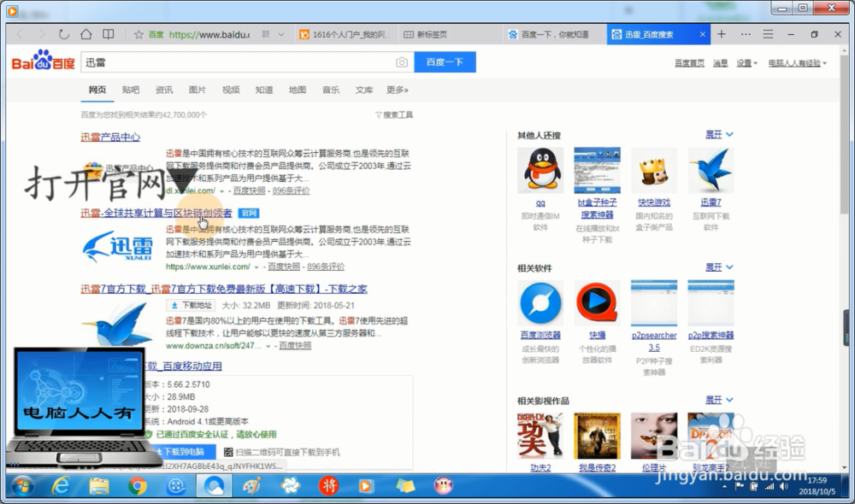Refresh the page with reload icon

pyautogui.click(x=64, y=34)
